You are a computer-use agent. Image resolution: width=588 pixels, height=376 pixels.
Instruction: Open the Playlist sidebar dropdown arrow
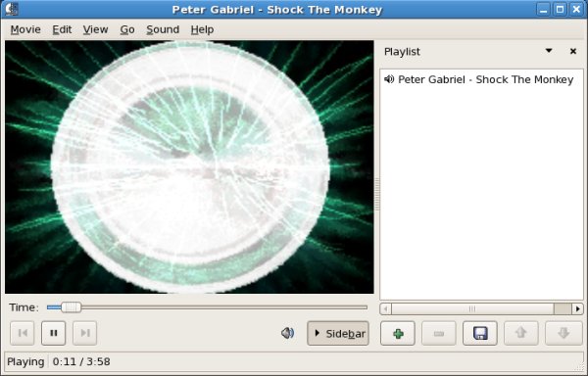549,51
